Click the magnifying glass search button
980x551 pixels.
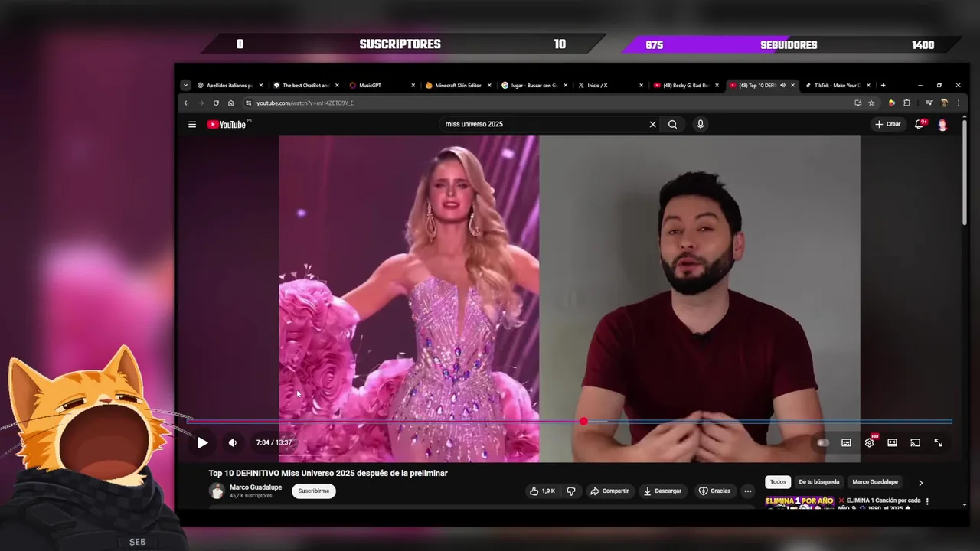click(672, 124)
